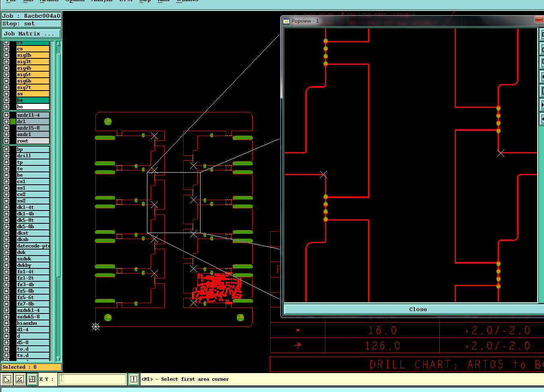Click the layer list vertical scrollbar thumb
This screenshot has width=544, height=392.
(x=58, y=165)
